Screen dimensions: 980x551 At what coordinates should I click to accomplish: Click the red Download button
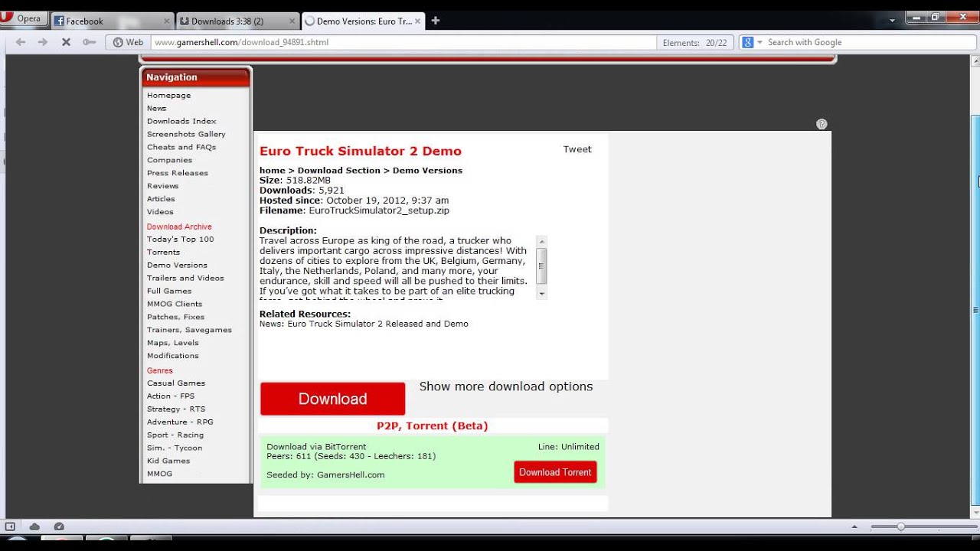(332, 399)
